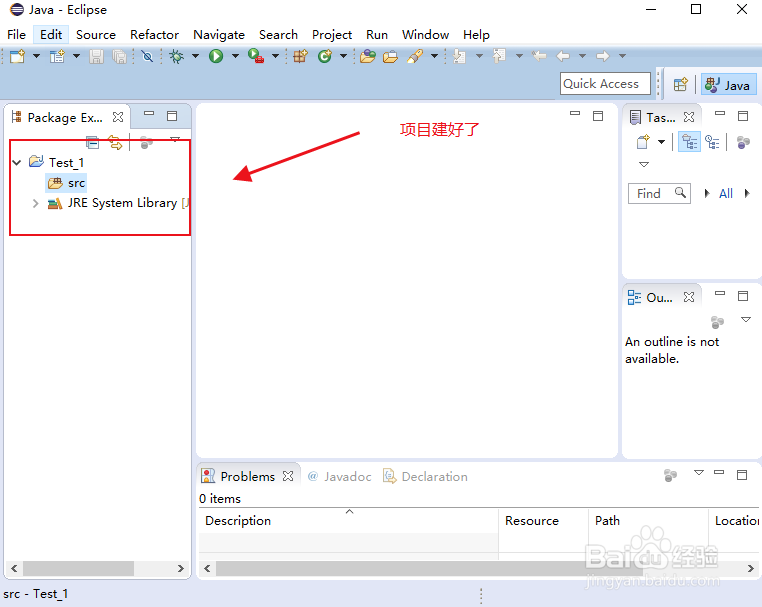Open the Search menu
The width and height of the screenshot is (762, 607).
pyautogui.click(x=278, y=35)
